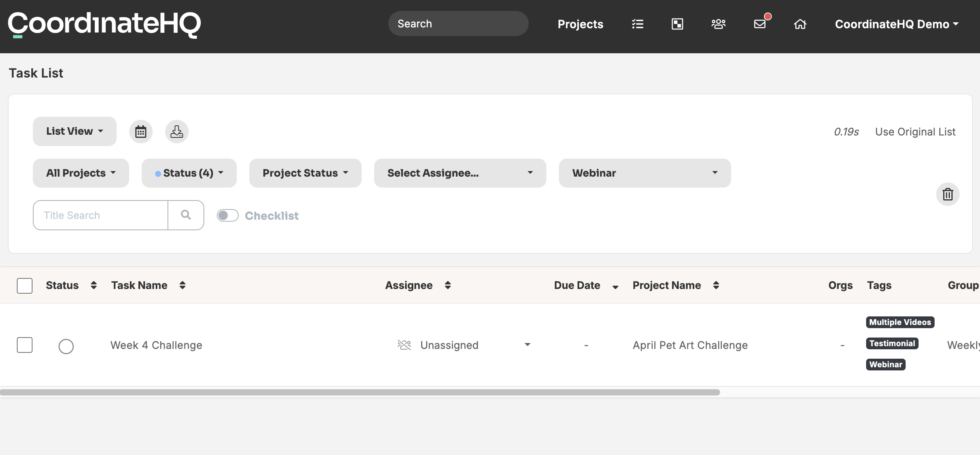Go to home icon in navbar
Viewport: 980px width, 455px height.
(800, 24)
